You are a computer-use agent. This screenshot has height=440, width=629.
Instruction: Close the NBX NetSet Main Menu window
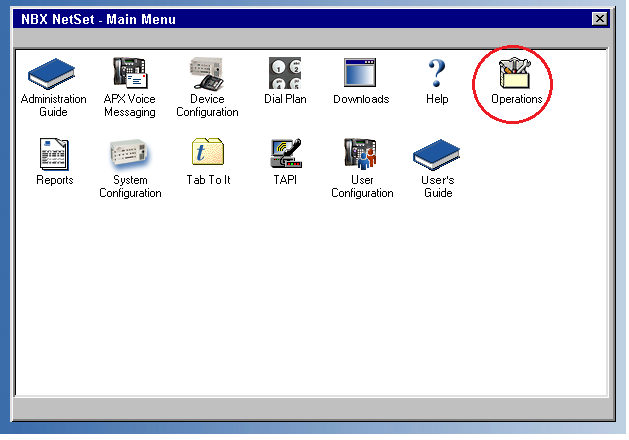[599, 18]
